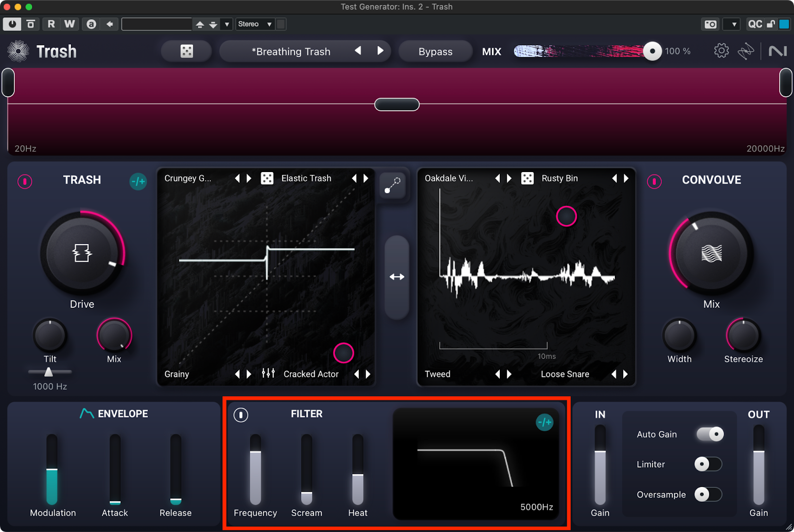794x532 pixels.
Task: Go to next Tweed impulse
Action: [509, 374]
